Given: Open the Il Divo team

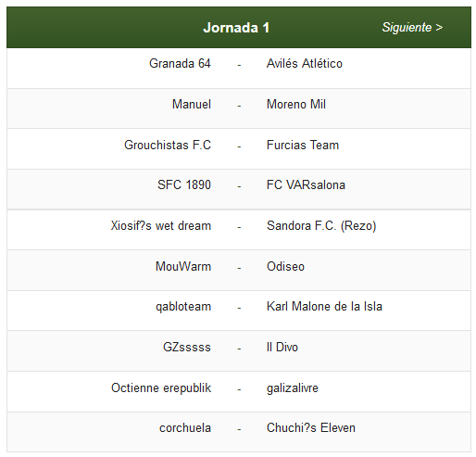Looking at the screenshot, I should (282, 347).
